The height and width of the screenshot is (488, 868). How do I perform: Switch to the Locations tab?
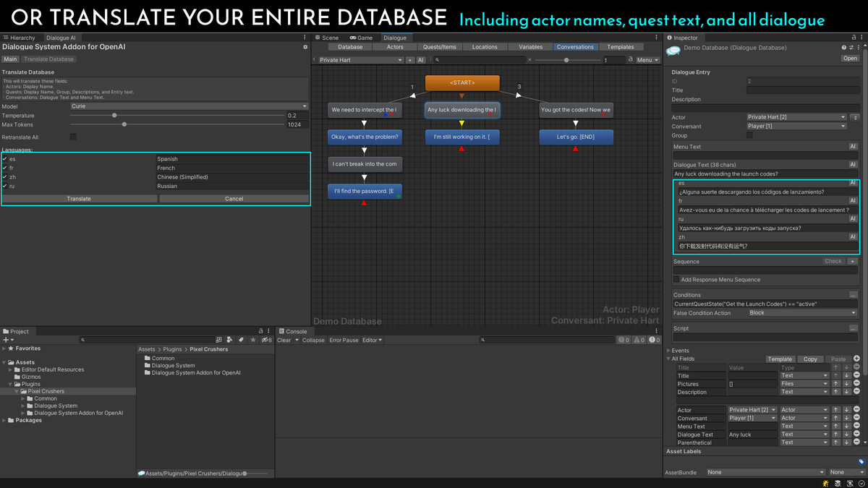coord(485,47)
